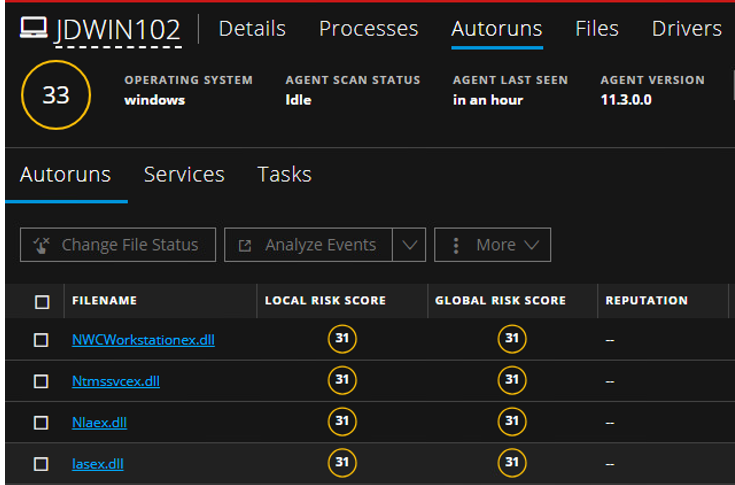Click global risk score badge for Ntmssvcex.dll

click(512, 380)
